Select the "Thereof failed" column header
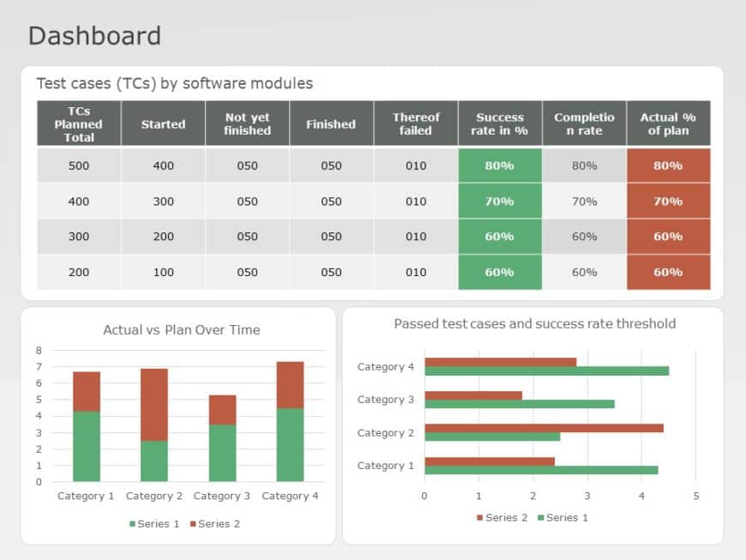The image size is (746, 560). (x=416, y=124)
